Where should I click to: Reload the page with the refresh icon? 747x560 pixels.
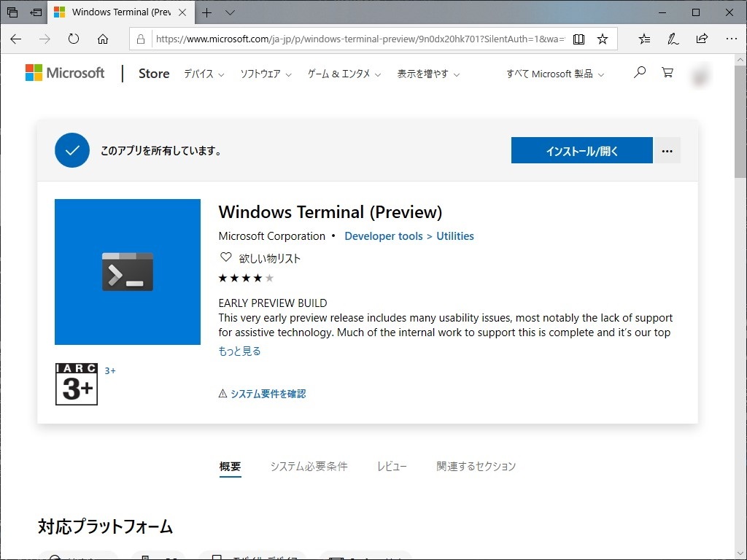[73, 39]
